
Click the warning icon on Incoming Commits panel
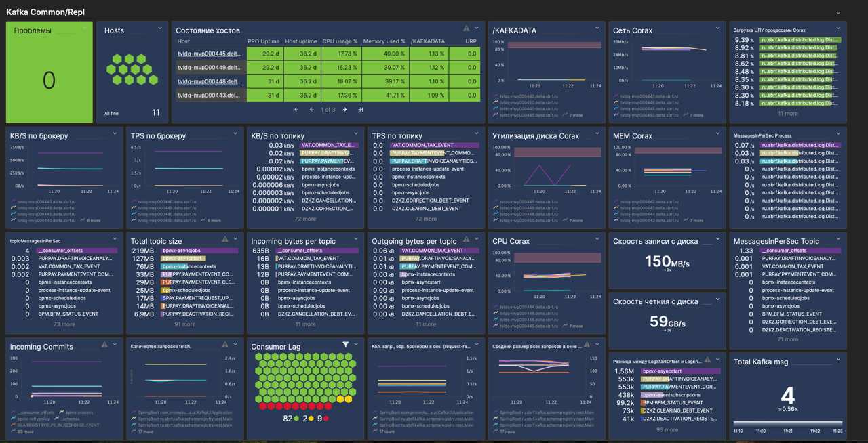coord(104,344)
